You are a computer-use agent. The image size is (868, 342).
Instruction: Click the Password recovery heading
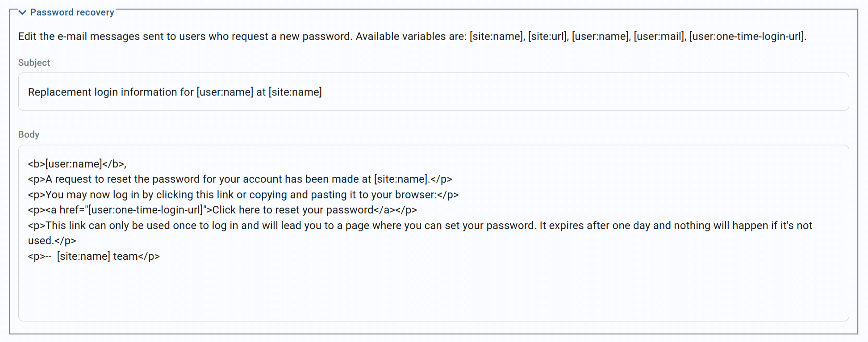pos(72,13)
